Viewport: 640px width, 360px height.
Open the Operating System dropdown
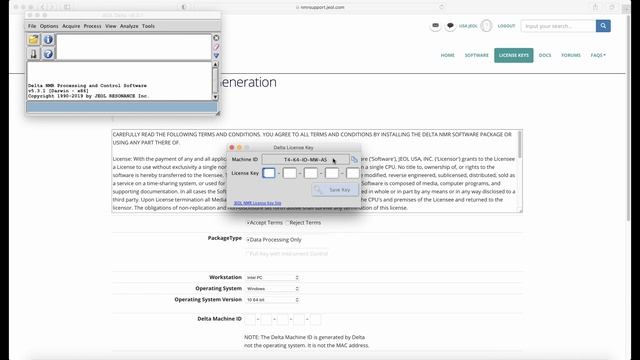[272, 289]
